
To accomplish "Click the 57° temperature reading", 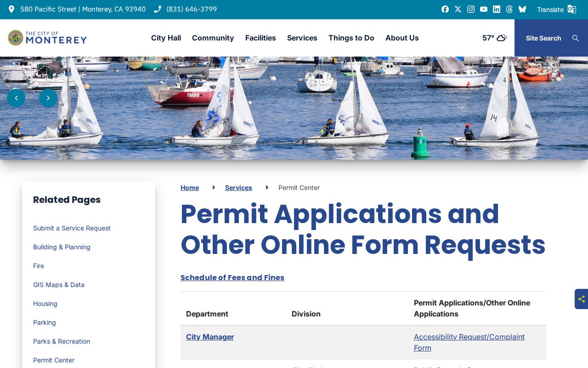I will click(488, 38).
